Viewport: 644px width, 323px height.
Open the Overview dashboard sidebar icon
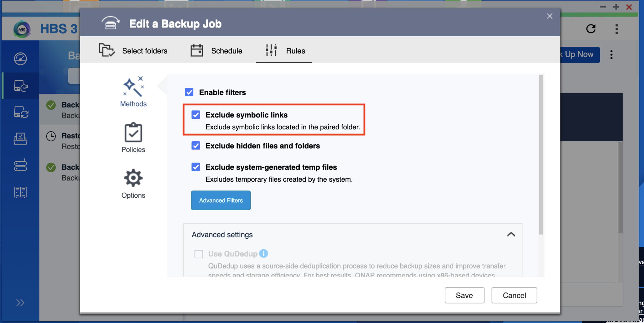[x=20, y=59]
